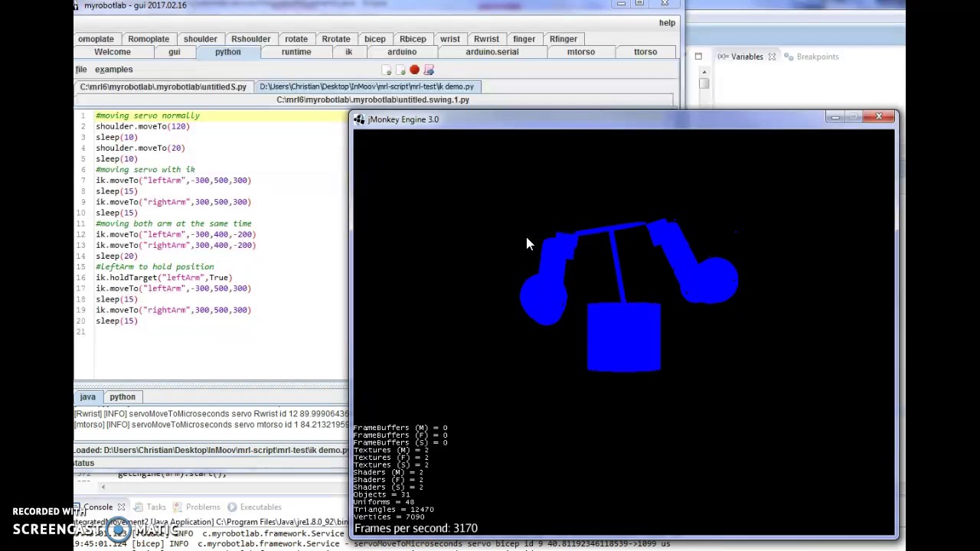The height and width of the screenshot is (551, 980).
Task: Select the python tab in top row
Action: [227, 52]
